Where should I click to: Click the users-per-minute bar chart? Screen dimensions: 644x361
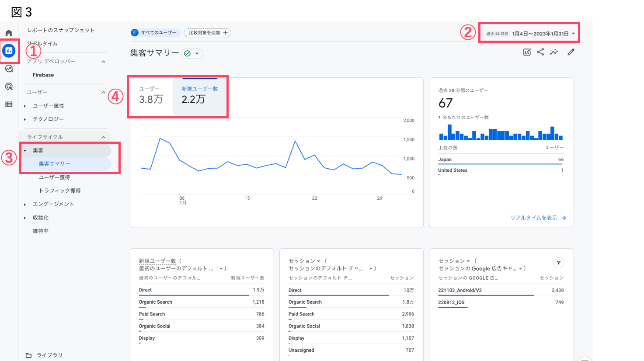(x=501, y=132)
